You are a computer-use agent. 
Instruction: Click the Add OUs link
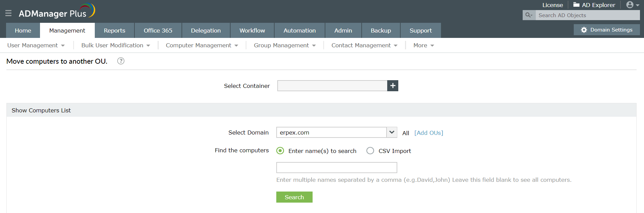click(x=429, y=133)
